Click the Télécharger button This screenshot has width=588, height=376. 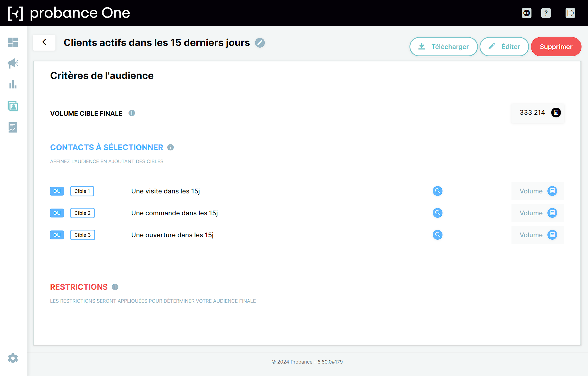click(444, 47)
